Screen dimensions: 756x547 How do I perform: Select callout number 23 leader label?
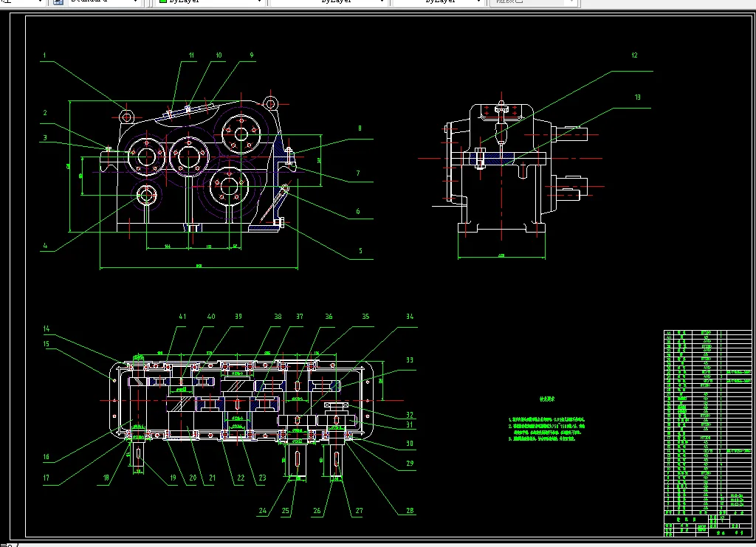(262, 478)
